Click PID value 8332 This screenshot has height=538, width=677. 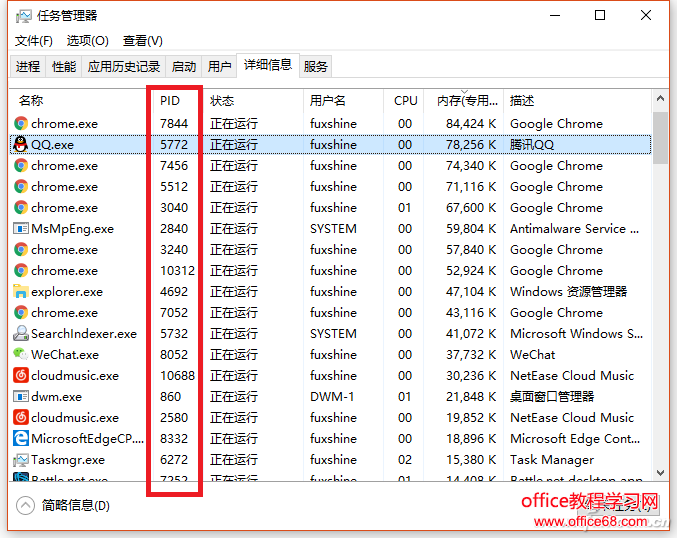[174, 439]
